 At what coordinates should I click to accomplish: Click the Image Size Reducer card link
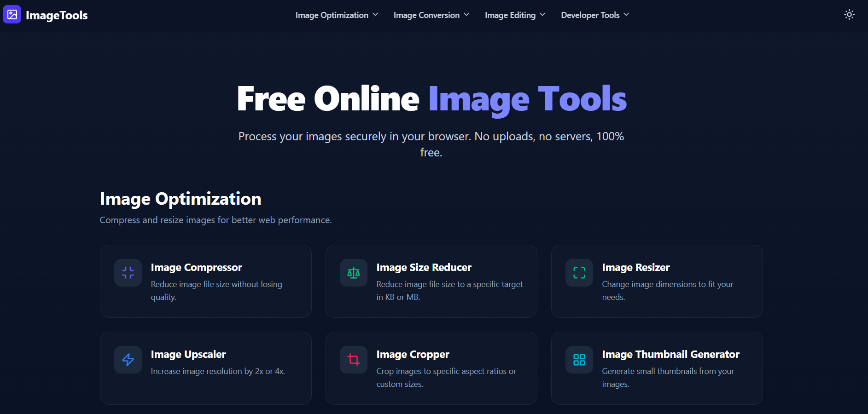coord(431,281)
